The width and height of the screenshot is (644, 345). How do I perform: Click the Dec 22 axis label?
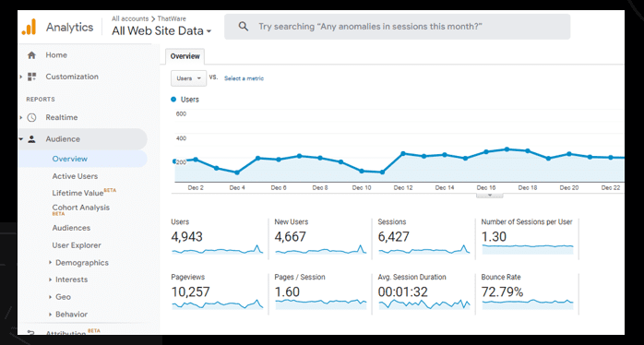(x=611, y=187)
